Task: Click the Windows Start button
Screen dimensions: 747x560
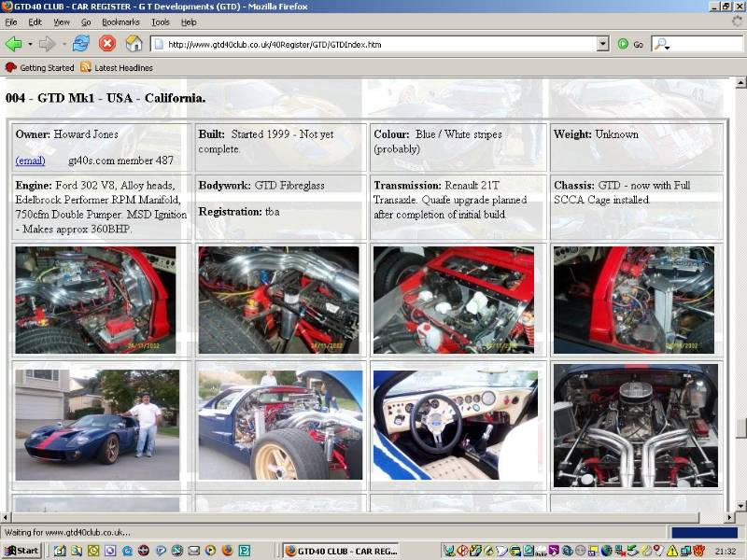Action: pyautogui.click(x=21, y=551)
